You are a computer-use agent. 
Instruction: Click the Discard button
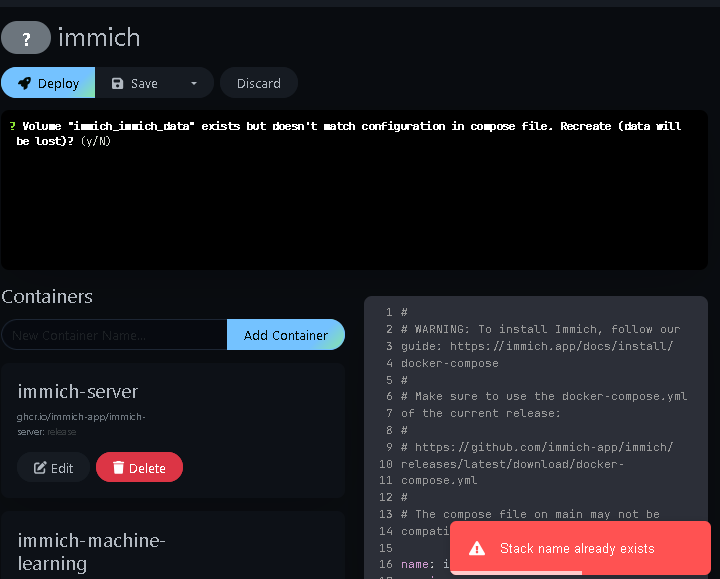click(259, 83)
